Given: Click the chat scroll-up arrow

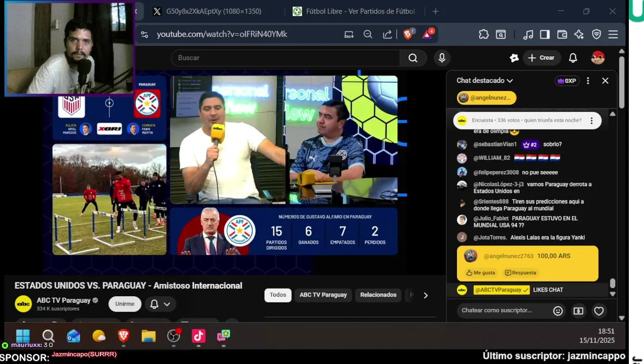Looking at the screenshot, I should click(x=613, y=114).
